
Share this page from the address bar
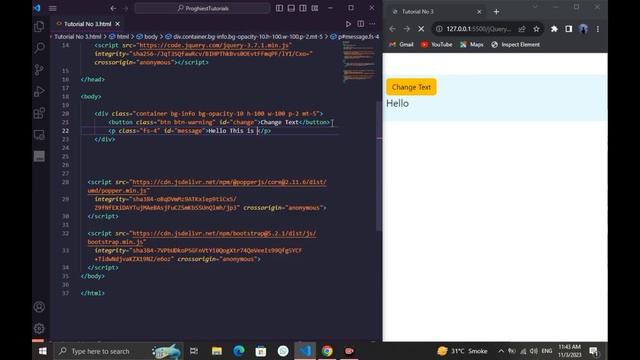[522, 29]
